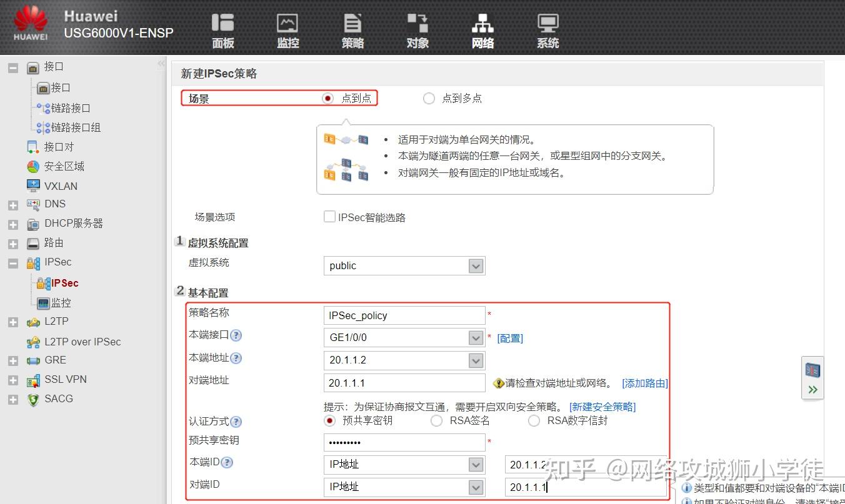Expand the DNS tree node
Screen dimensions: 845x504
(x=13, y=204)
